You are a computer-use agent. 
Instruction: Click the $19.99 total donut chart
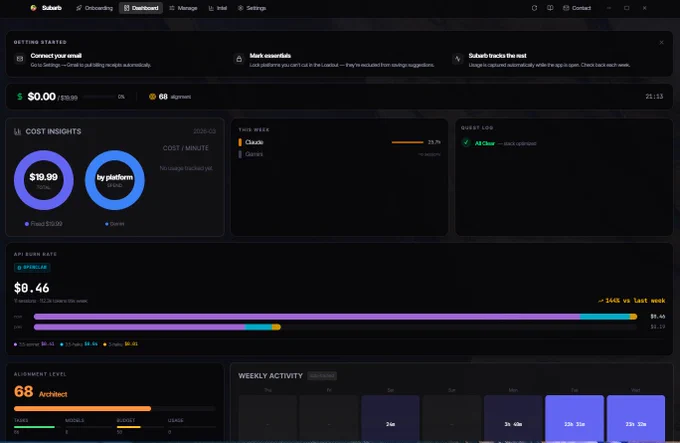click(x=44, y=180)
